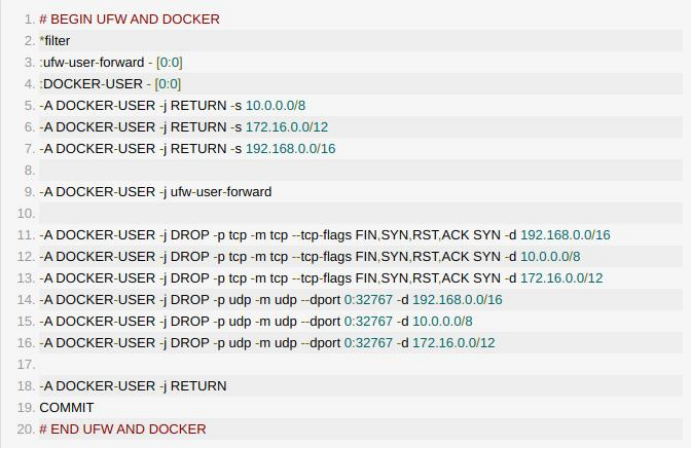Click the '--tcp-flags FIN,SYN,RST,ACK SYN' text on line 11
The height and width of the screenshot is (449, 692).
coord(396,235)
